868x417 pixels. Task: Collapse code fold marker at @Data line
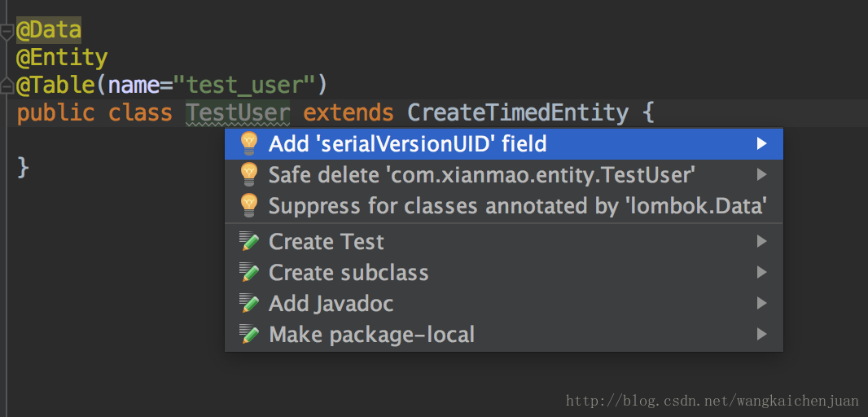[x=7, y=32]
